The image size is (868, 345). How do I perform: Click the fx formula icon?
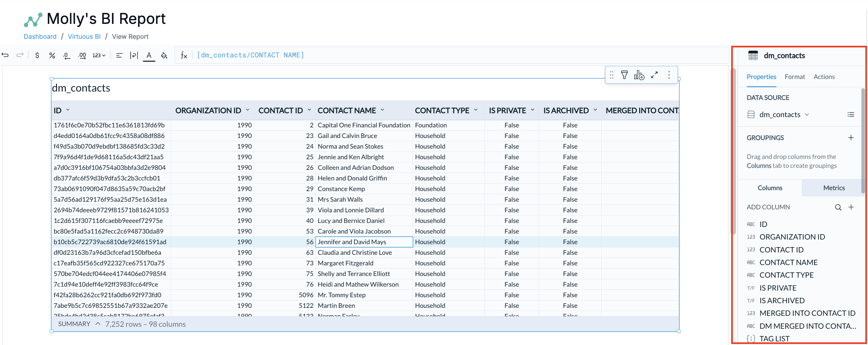click(x=184, y=55)
